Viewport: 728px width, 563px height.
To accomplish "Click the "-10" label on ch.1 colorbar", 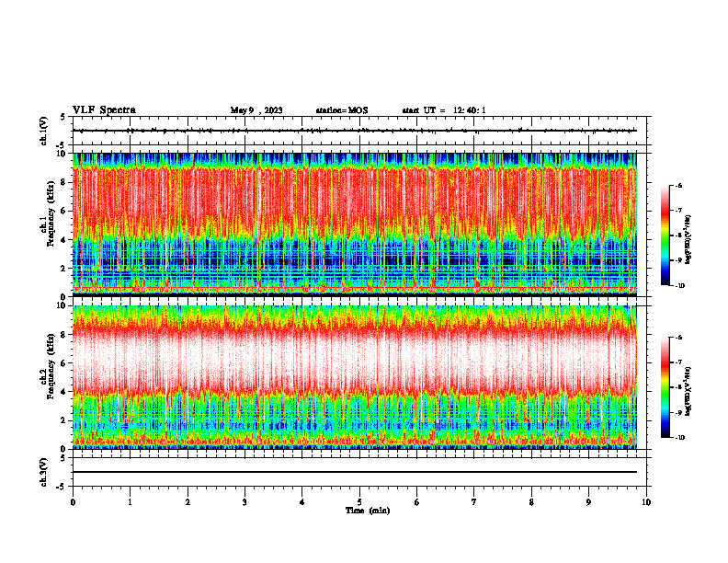I will coord(680,286).
